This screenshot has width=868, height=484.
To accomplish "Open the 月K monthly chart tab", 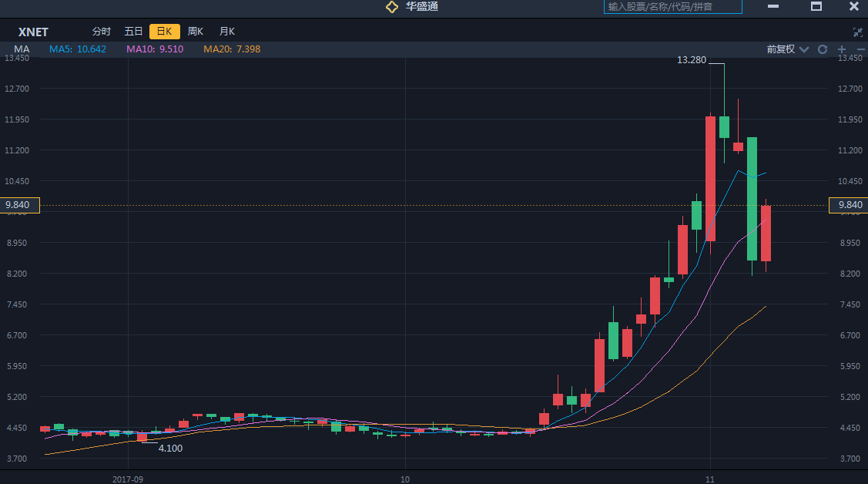I will point(227,32).
